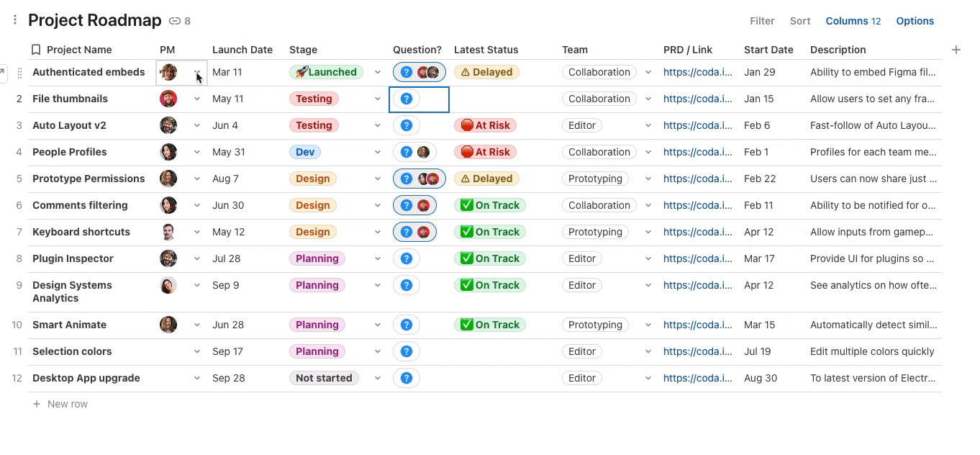Click PM avatar in File thumbnails row
The width and height of the screenshot is (980, 455).
pos(168,99)
